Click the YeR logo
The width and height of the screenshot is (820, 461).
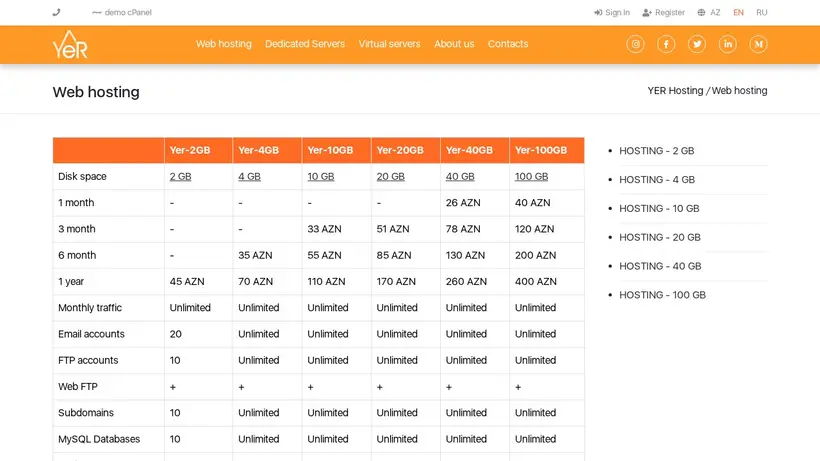coord(70,44)
